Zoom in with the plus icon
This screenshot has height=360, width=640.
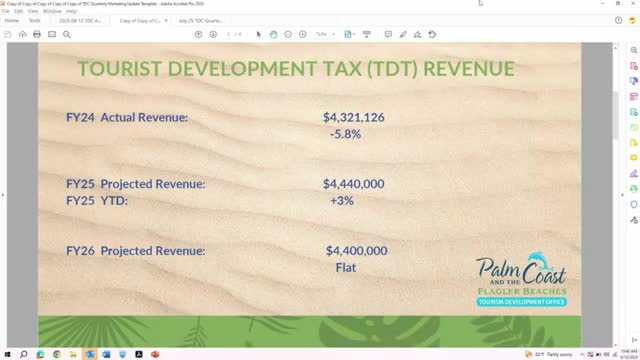pos(302,35)
